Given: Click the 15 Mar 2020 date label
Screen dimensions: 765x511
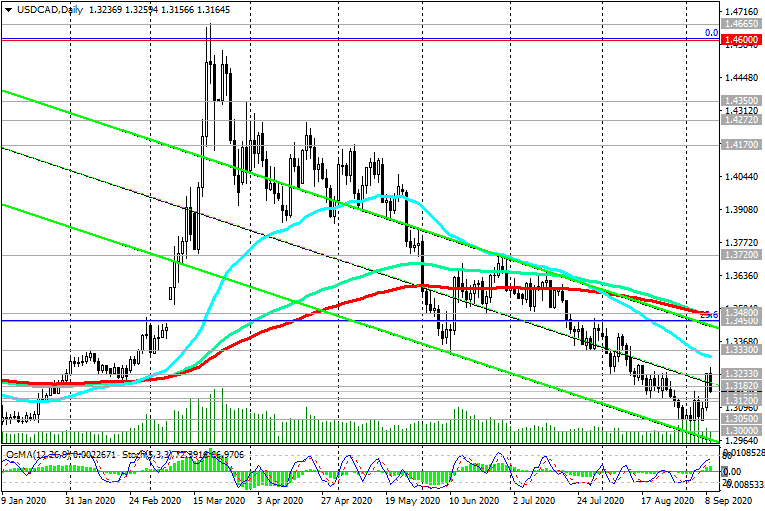Looking at the screenshot, I should coord(219,501).
